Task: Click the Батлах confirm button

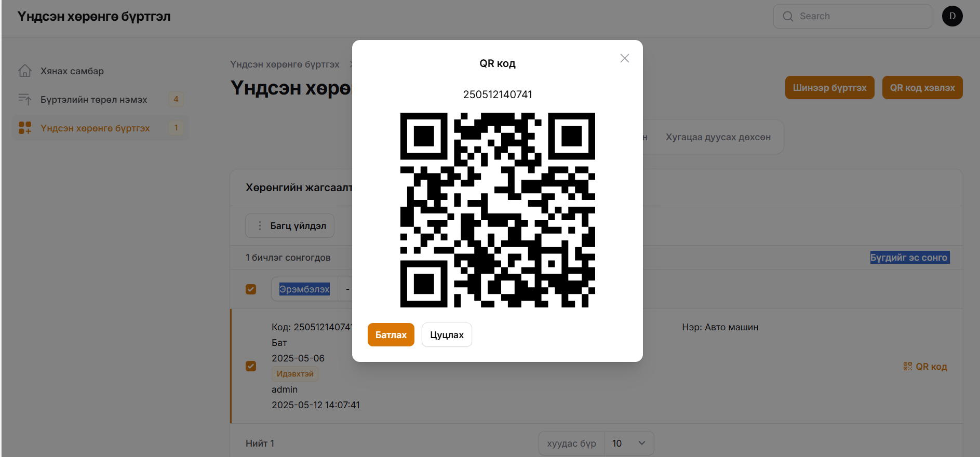Action: point(391,335)
